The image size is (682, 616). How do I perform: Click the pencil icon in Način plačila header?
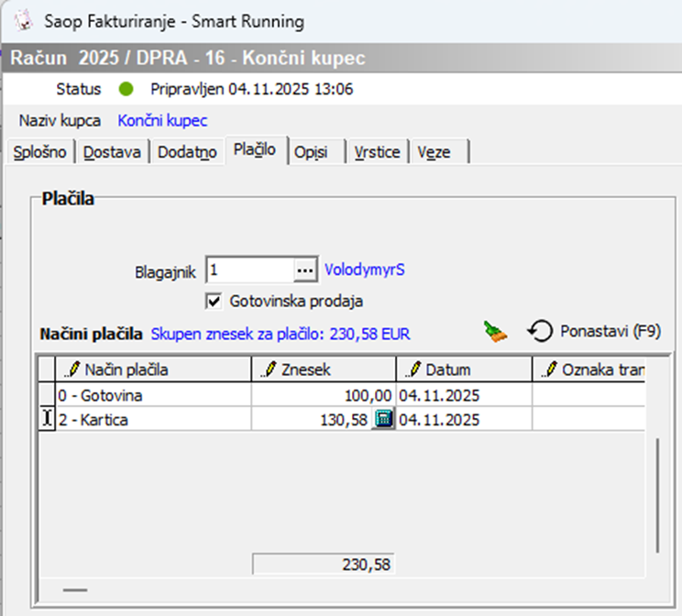(72, 369)
